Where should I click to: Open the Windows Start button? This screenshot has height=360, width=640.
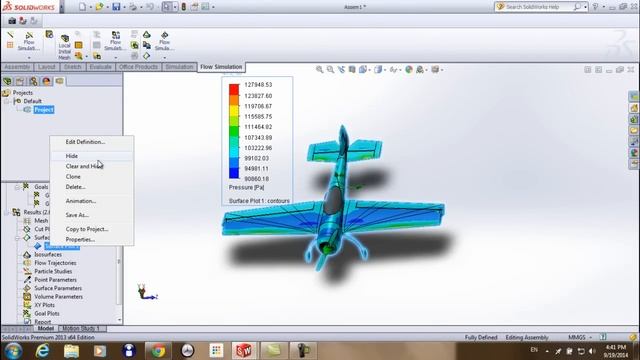click(x=13, y=351)
